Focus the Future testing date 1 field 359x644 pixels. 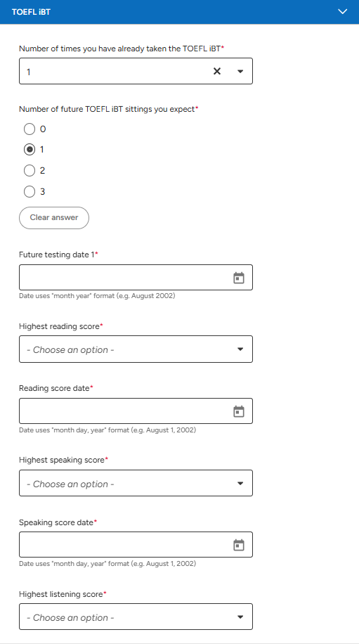click(136, 277)
